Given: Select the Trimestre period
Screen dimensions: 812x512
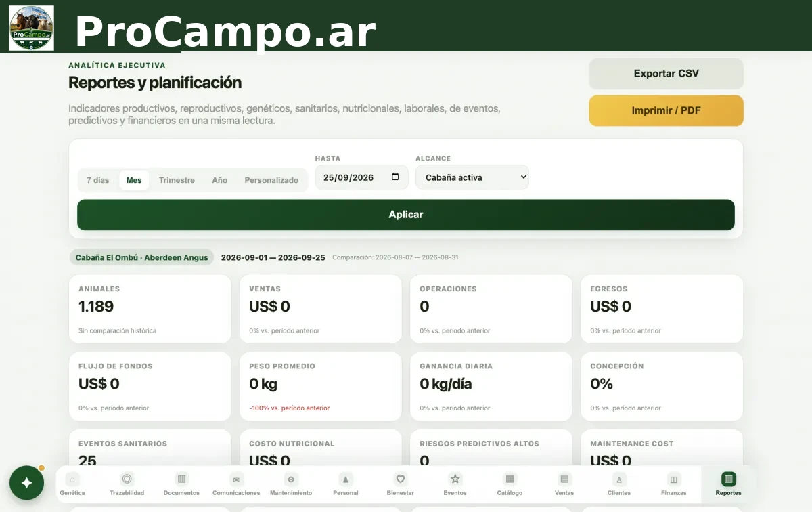Looking at the screenshot, I should [177, 180].
